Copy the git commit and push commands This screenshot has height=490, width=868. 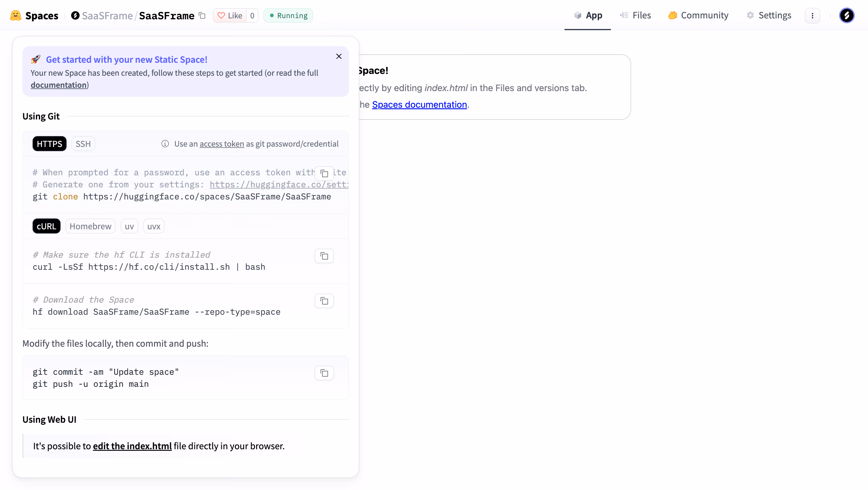[x=324, y=373]
